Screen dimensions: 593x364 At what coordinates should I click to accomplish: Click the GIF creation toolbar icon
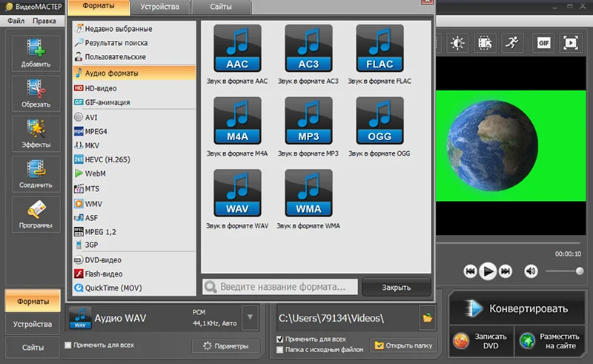pyautogui.click(x=543, y=43)
